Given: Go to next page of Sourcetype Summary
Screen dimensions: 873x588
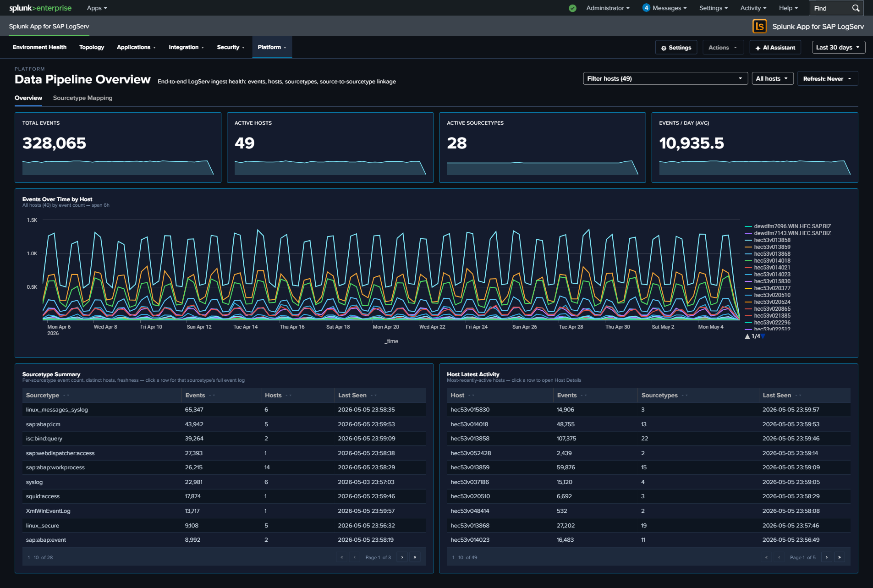Looking at the screenshot, I should click(x=402, y=557).
